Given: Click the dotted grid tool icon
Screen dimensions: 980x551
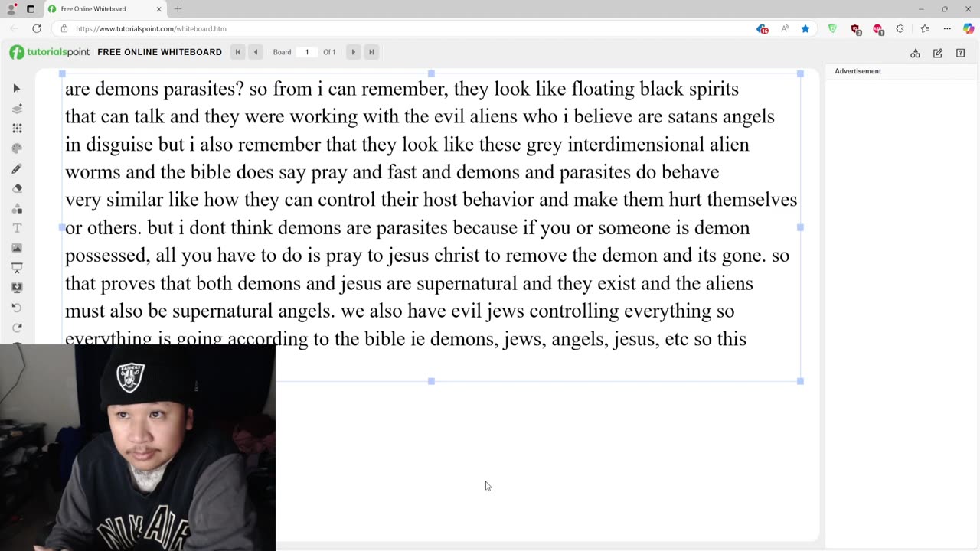Looking at the screenshot, I should click(17, 129).
